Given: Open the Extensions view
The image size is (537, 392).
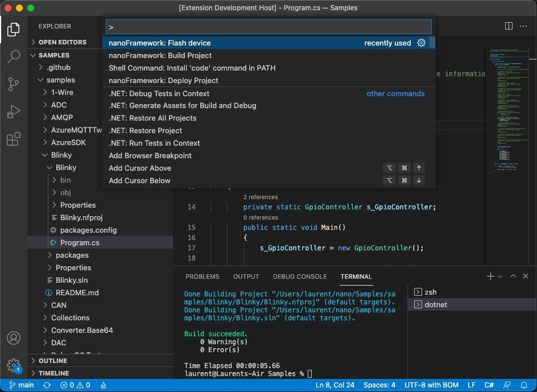Looking at the screenshot, I should (13, 139).
